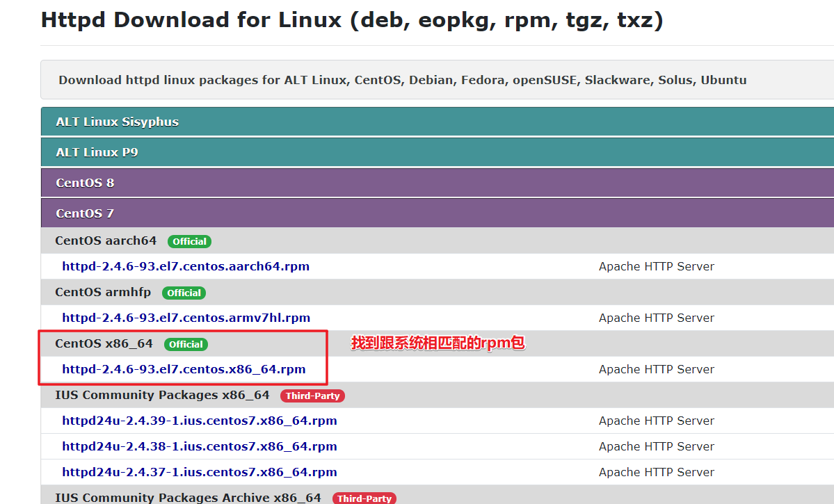Open httpd-2.4.6-93.el7.centos.armv7hl.rpm link

pos(186,318)
